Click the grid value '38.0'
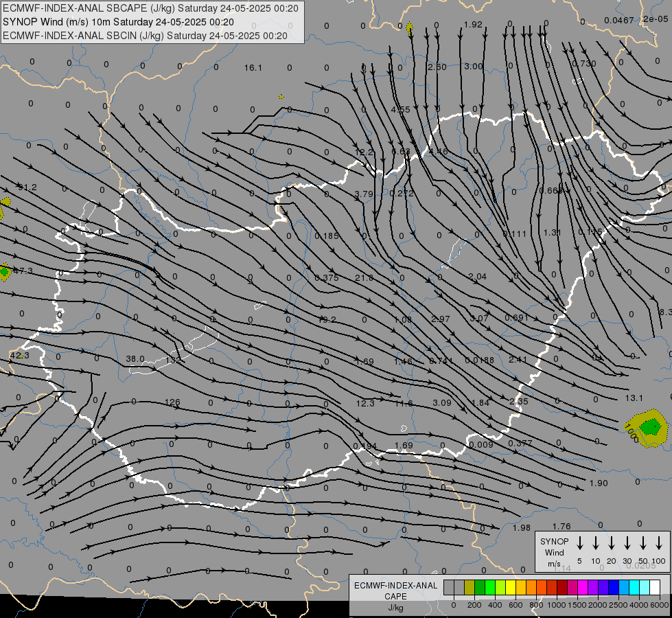 135,359
